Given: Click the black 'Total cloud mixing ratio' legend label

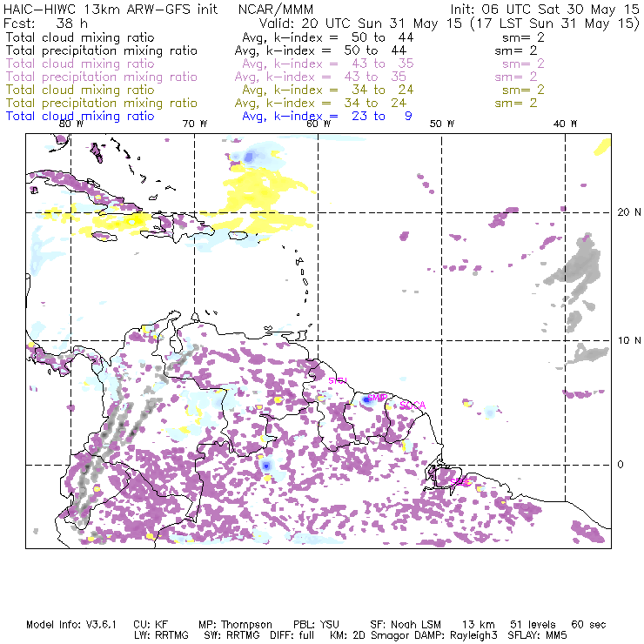Looking at the screenshot, I should [x=80, y=37].
